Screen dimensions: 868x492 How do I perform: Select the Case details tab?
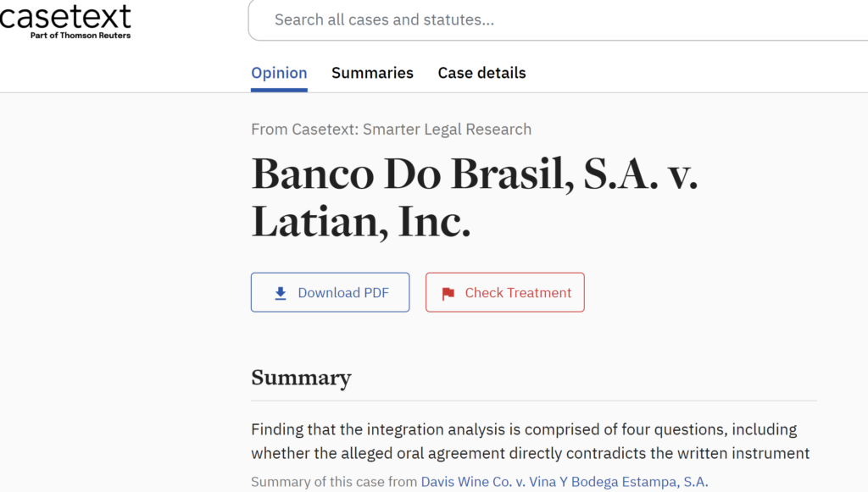[481, 73]
